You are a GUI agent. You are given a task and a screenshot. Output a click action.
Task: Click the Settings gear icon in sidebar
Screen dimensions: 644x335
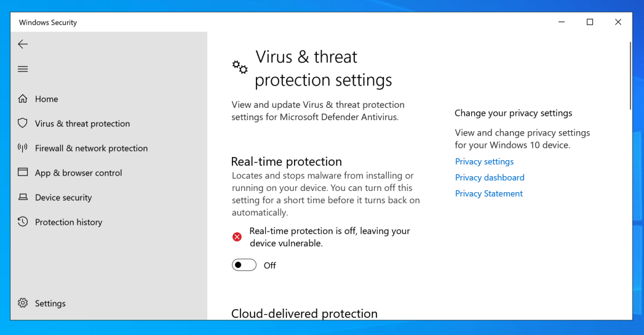pos(23,303)
